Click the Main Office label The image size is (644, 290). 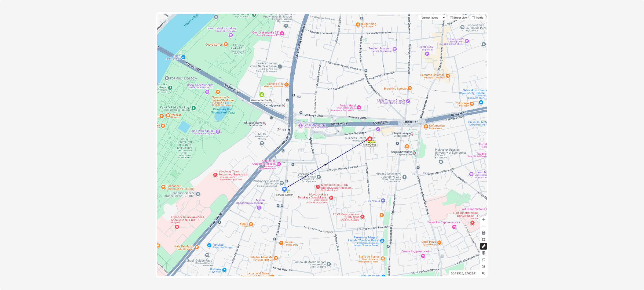point(370,145)
